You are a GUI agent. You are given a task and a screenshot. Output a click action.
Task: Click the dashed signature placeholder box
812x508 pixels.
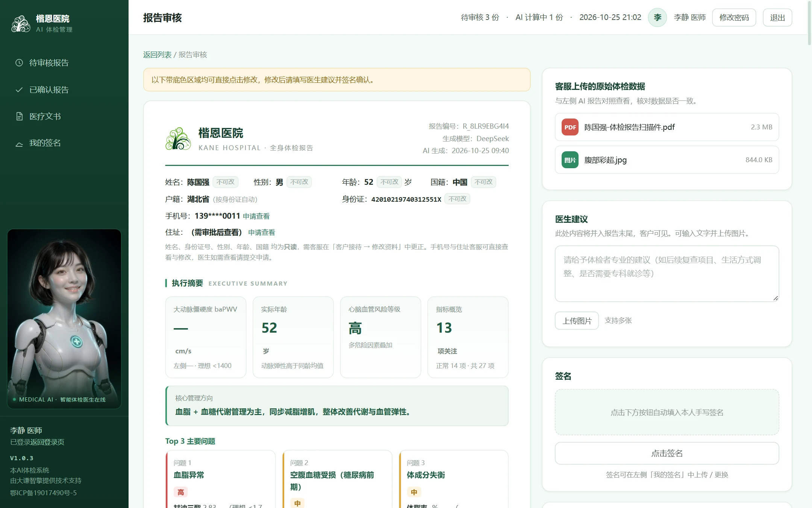click(667, 412)
